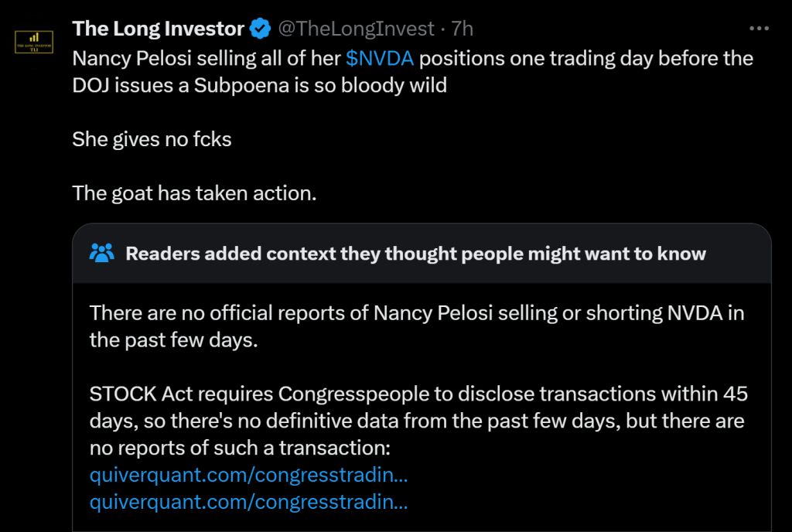The image size is (792, 532).
Task: Open The Long Investor display name
Action: [158, 29]
